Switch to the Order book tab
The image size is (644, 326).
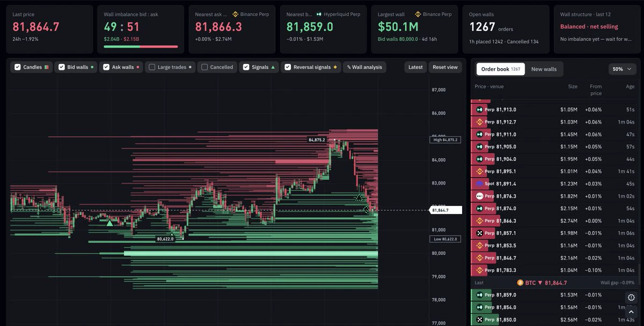click(500, 69)
